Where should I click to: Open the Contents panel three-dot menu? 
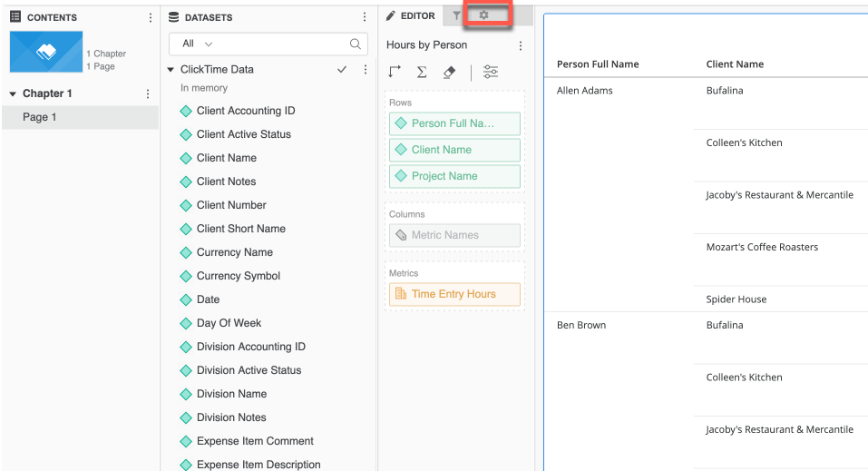[150, 18]
